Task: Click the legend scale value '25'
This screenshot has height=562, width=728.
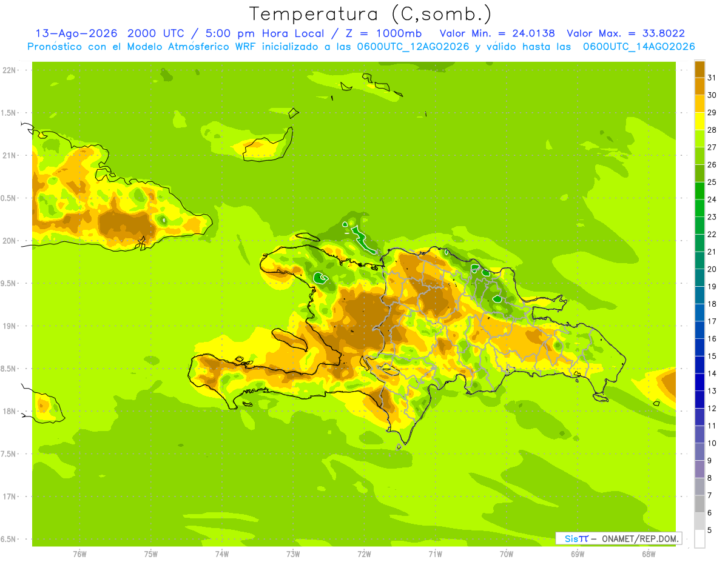Action: pyautogui.click(x=712, y=182)
